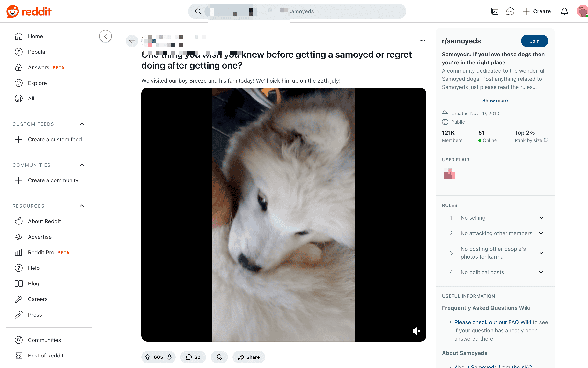Go to Popular in the sidebar
The width and height of the screenshot is (588, 368).
click(x=37, y=52)
